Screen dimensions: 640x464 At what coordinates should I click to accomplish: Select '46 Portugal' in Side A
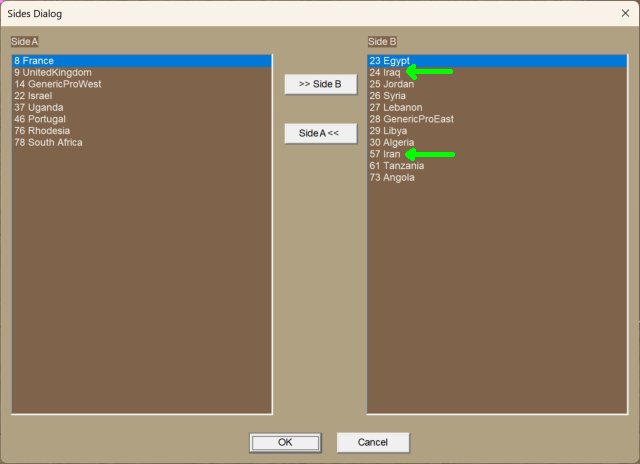click(142, 119)
